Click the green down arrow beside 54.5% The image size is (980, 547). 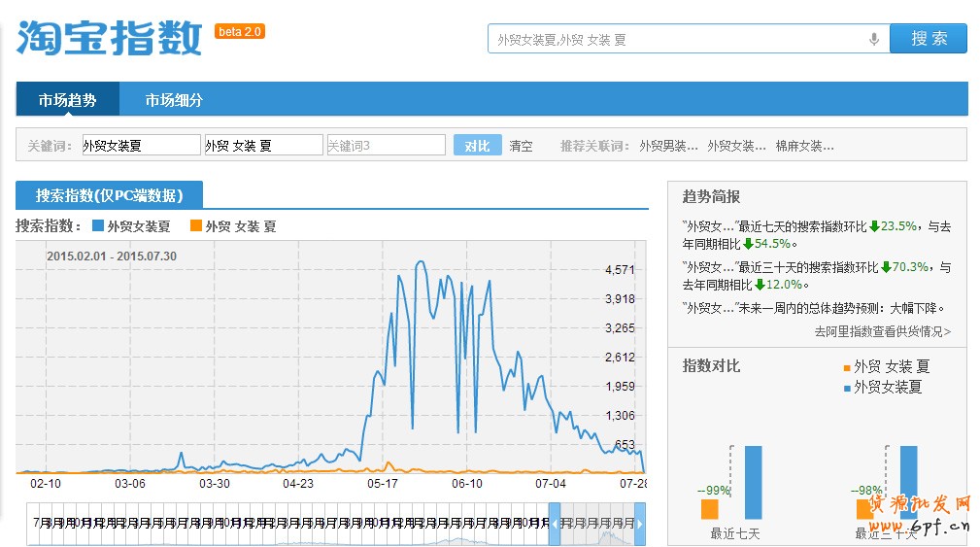coord(748,244)
